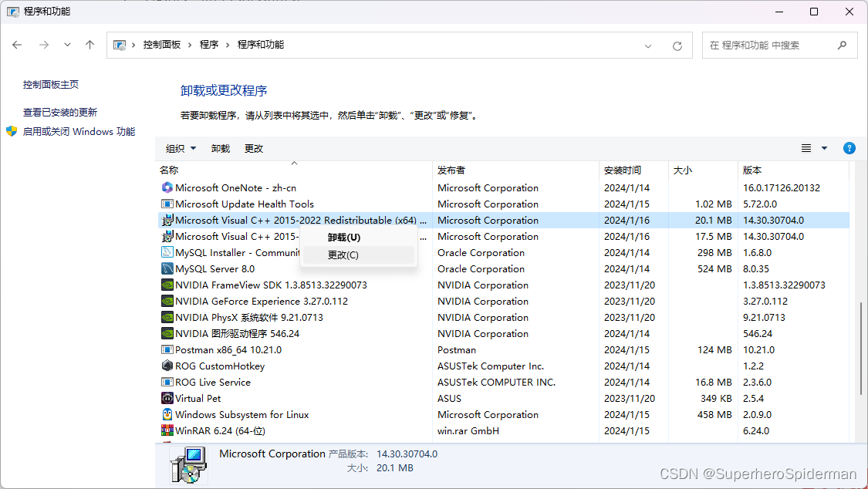Click the MySQL Server 8.0 icon
Screen dimensions: 868x489
coord(167,269)
